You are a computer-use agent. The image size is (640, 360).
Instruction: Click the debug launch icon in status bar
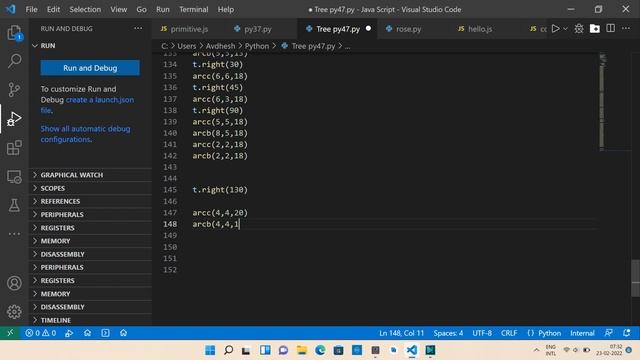click(69, 333)
